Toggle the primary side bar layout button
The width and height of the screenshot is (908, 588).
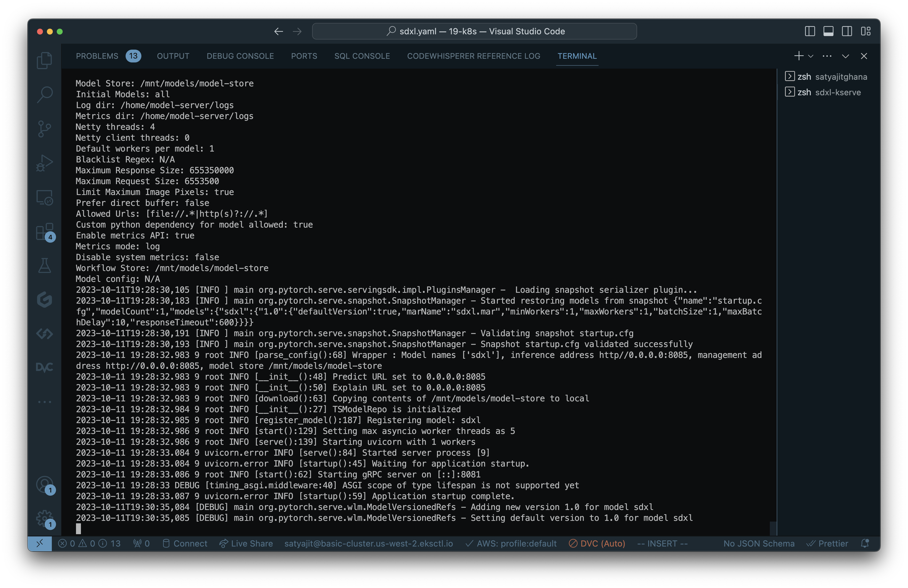pos(810,31)
